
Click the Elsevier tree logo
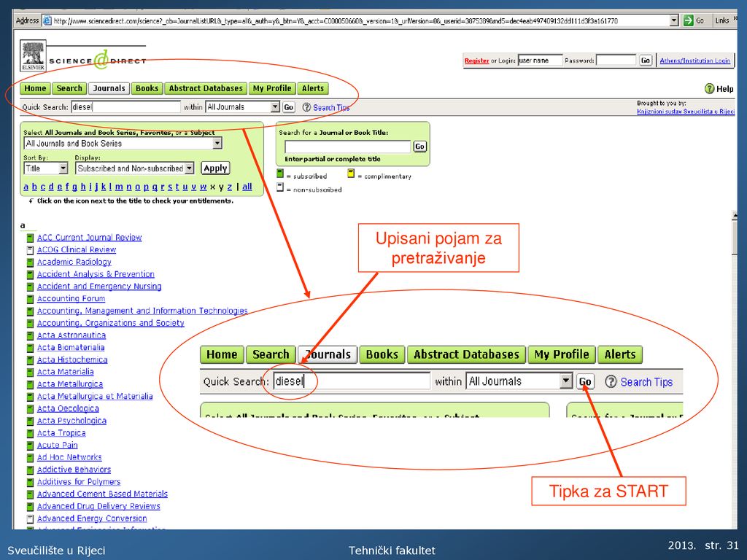(33, 55)
